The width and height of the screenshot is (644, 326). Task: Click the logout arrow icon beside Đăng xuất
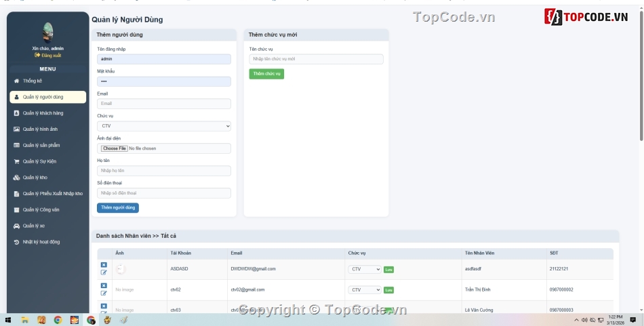coord(37,55)
